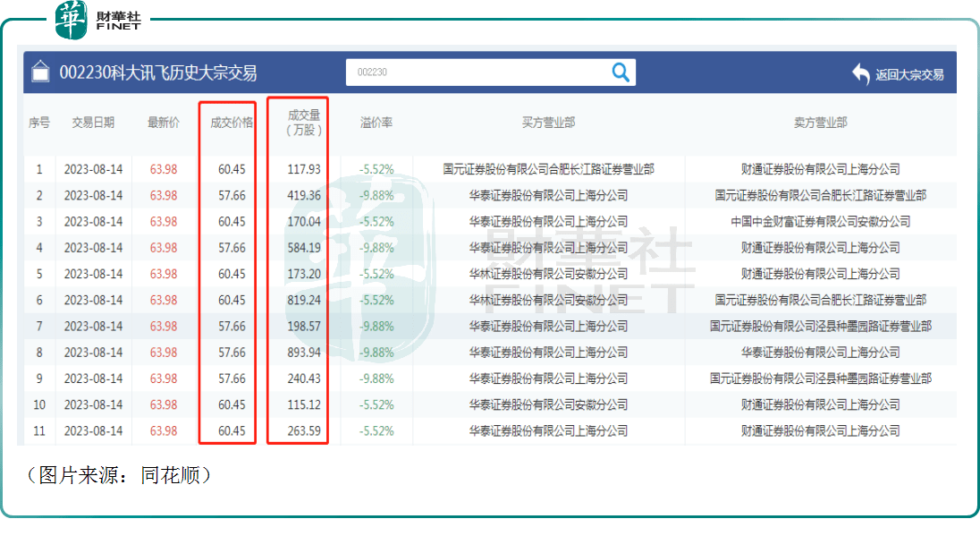Image resolution: width=980 pixels, height=536 pixels.
Task: Select volume cell 819.24 in row 6
Action: [x=304, y=301]
